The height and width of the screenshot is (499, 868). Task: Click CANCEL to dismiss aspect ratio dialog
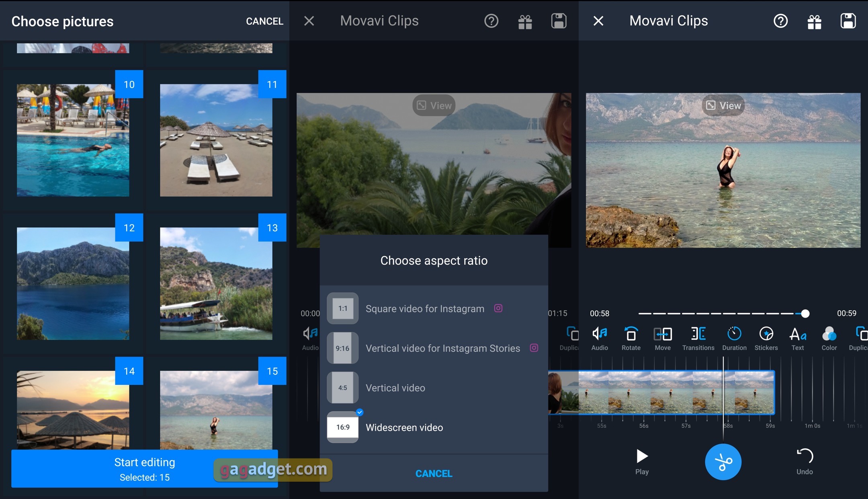click(434, 473)
